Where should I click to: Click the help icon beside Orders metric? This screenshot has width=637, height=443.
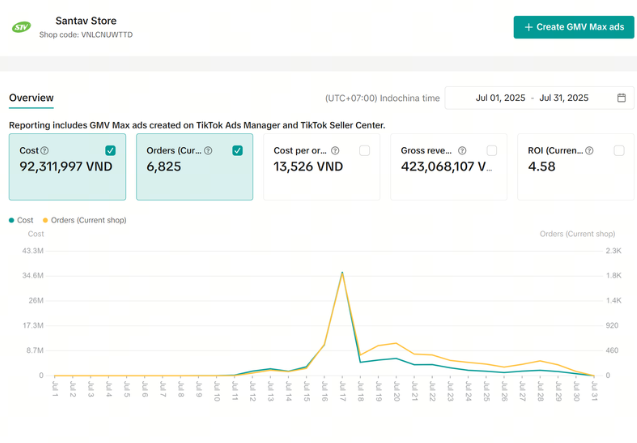click(208, 150)
